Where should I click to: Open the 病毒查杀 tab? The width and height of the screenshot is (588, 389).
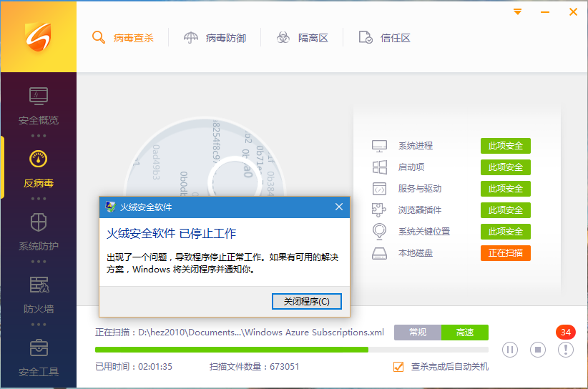pos(123,37)
